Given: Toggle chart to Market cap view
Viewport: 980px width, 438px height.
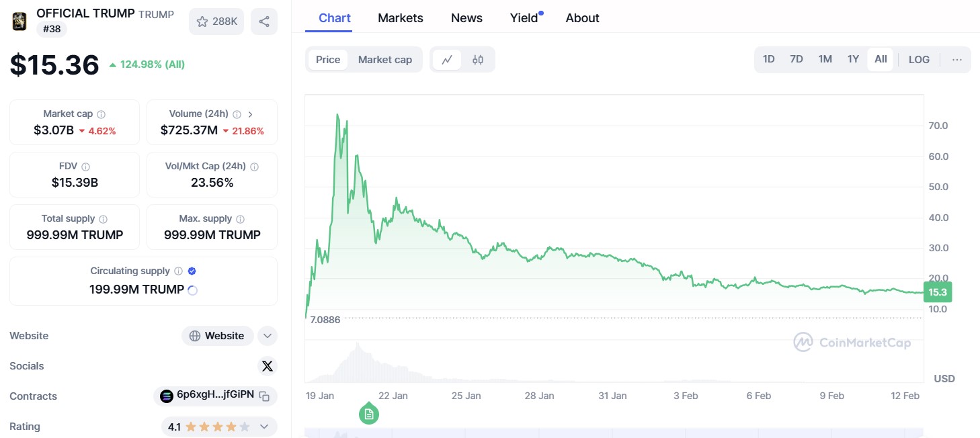Looking at the screenshot, I should [384, 59].
